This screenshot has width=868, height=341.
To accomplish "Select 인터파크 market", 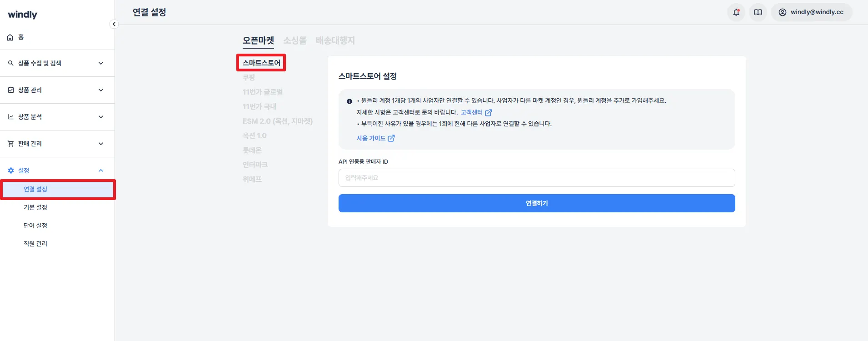I will click(x=255, y=165).
